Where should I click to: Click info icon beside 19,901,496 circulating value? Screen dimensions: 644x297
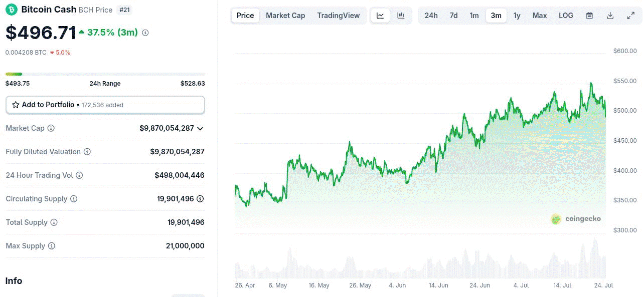pos(200,199)
